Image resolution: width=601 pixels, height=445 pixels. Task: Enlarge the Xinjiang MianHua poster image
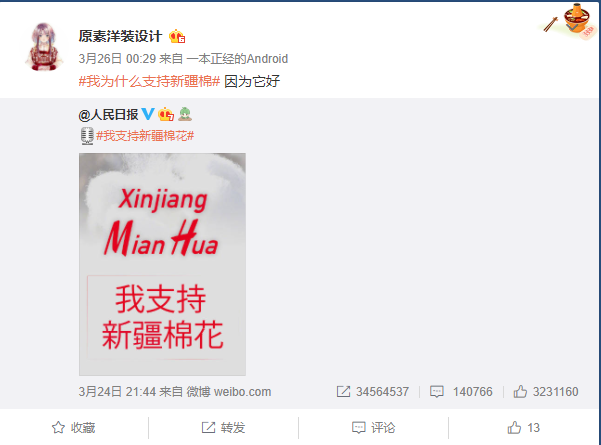pos(162,264)
